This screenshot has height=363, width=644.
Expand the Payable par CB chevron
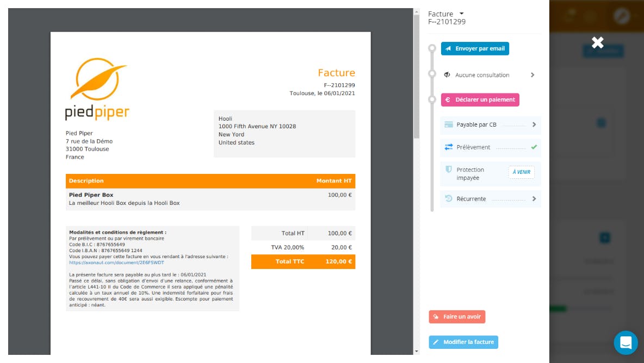pos(534,124)
